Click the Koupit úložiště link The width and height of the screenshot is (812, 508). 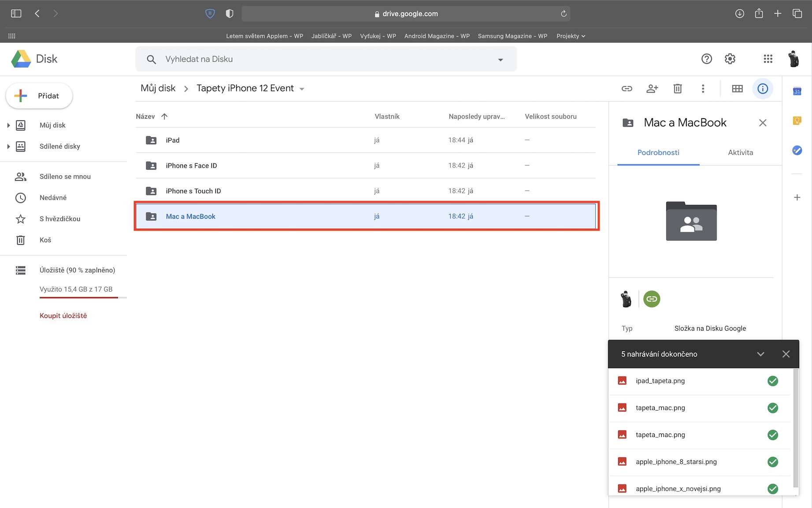(63, 316)
